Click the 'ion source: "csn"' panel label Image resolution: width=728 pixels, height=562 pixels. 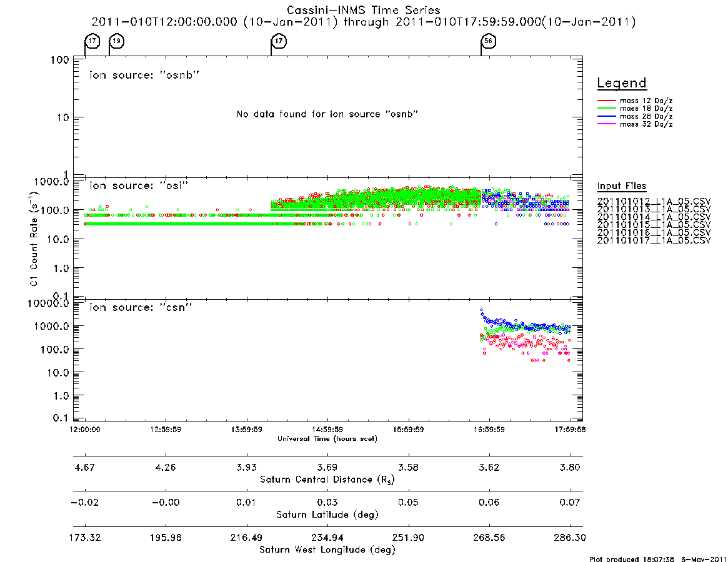coord(141,307)
